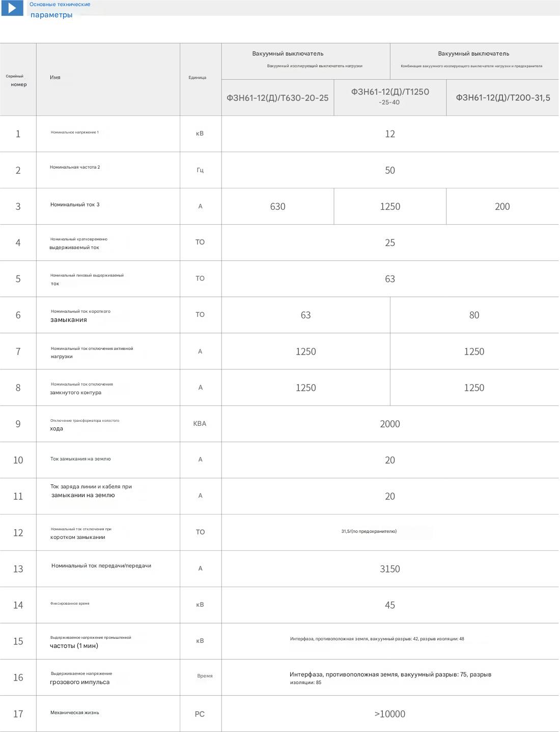Screen dimensions: 560x732
Task: Click the value 80 in row 6
Action: click(x=474, y=315)
